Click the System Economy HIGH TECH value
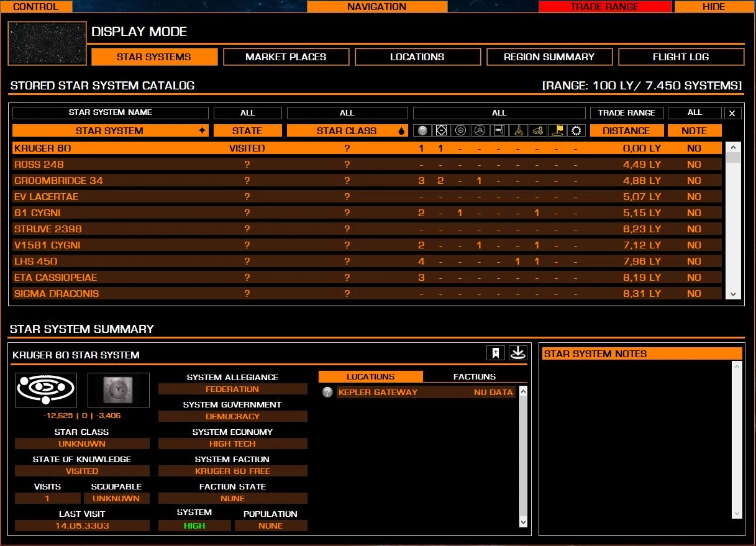This screenshot has width=756, height=546. [x=233, y=444]
